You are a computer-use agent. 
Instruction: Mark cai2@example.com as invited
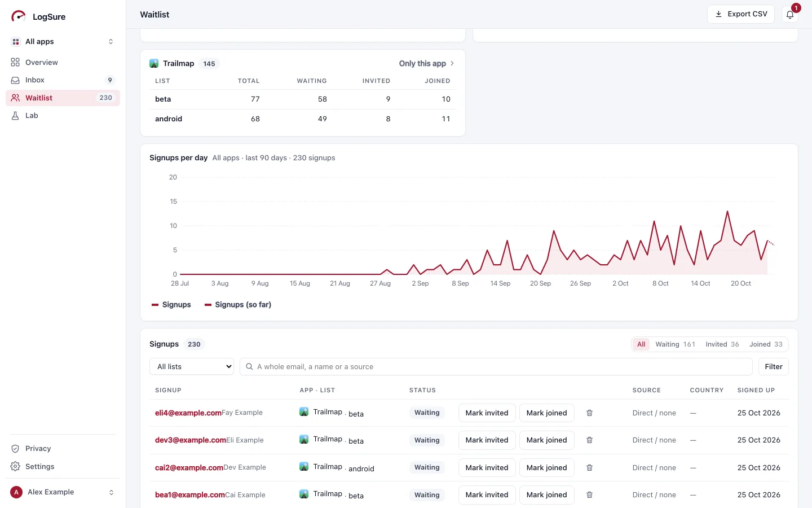pyautogui.click(x=487, y=468)
